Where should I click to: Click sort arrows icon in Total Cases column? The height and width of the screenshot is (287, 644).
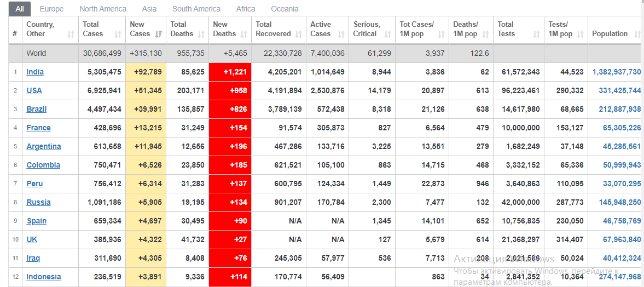(118, 35)
